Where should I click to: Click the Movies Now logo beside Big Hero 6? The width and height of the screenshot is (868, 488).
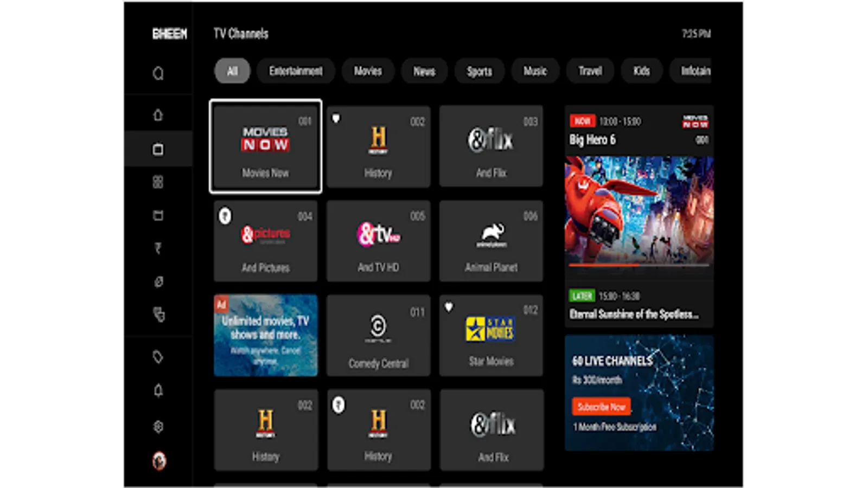pos(695,121)
